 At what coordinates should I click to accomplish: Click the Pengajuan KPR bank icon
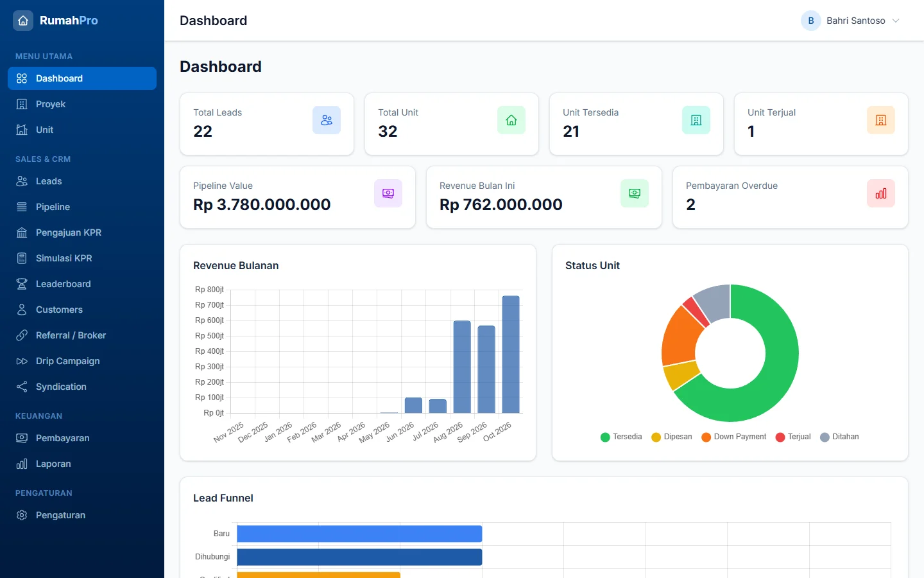[22, 232]
